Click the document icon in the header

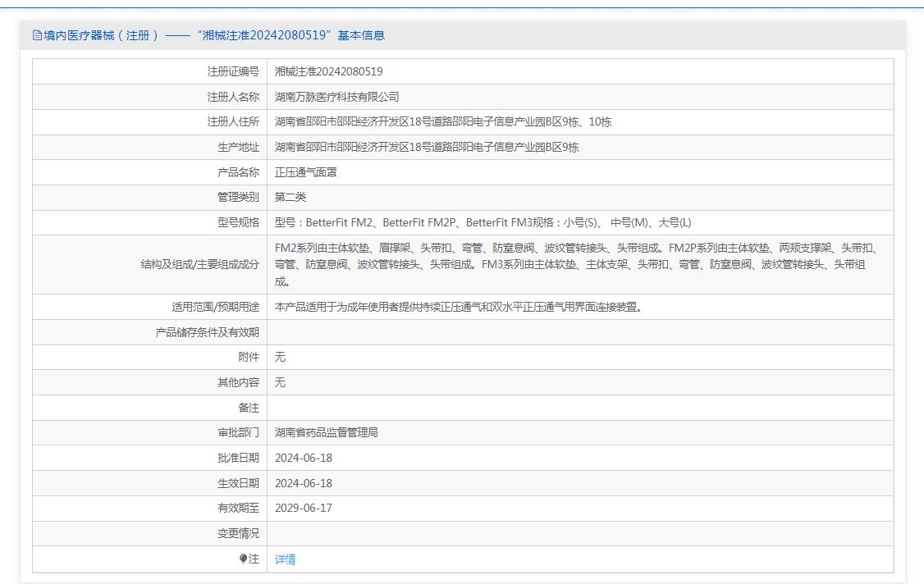(x=37, y=35)
